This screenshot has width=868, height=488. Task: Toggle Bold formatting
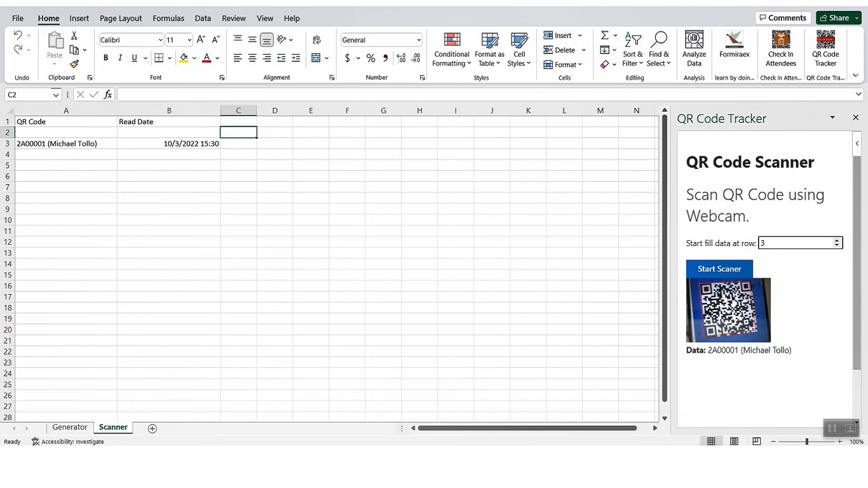click(105, 58)
